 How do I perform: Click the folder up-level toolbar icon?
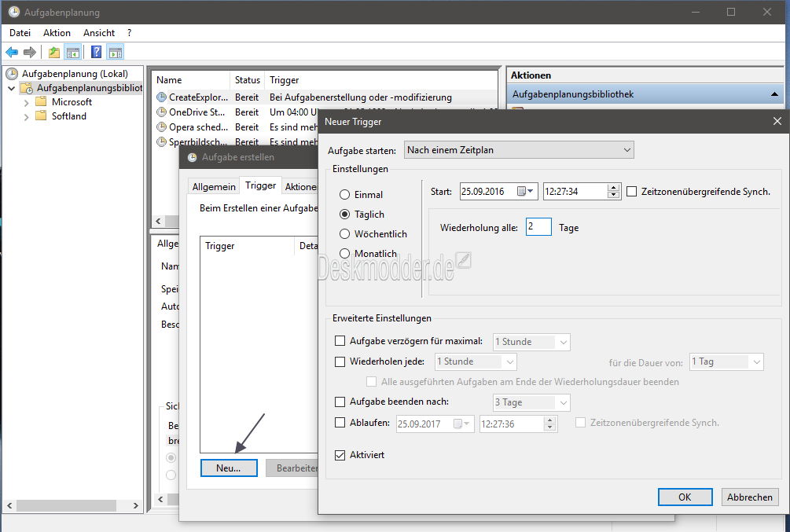(x=54, y=52)
